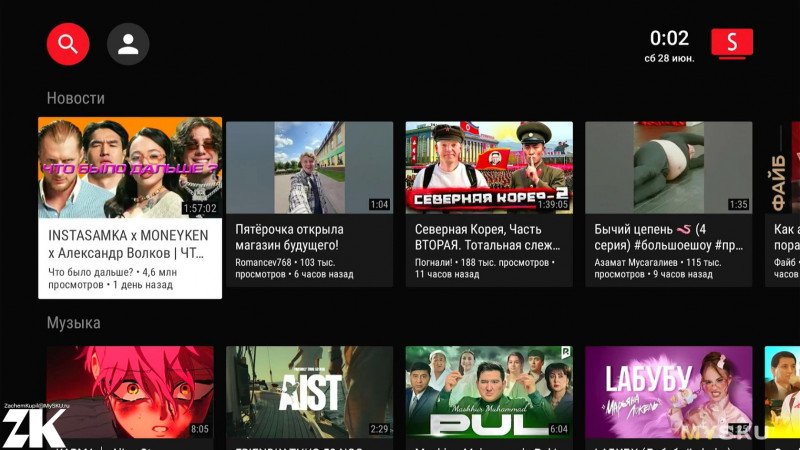Open the Новости section heading
This screenshot has width=800, height=450.
76,98
